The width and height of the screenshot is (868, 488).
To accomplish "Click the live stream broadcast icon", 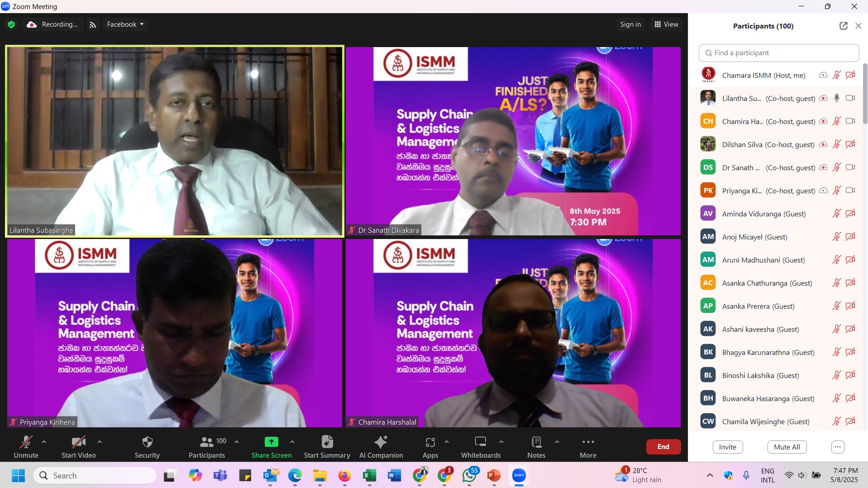I will coord(93,25).
